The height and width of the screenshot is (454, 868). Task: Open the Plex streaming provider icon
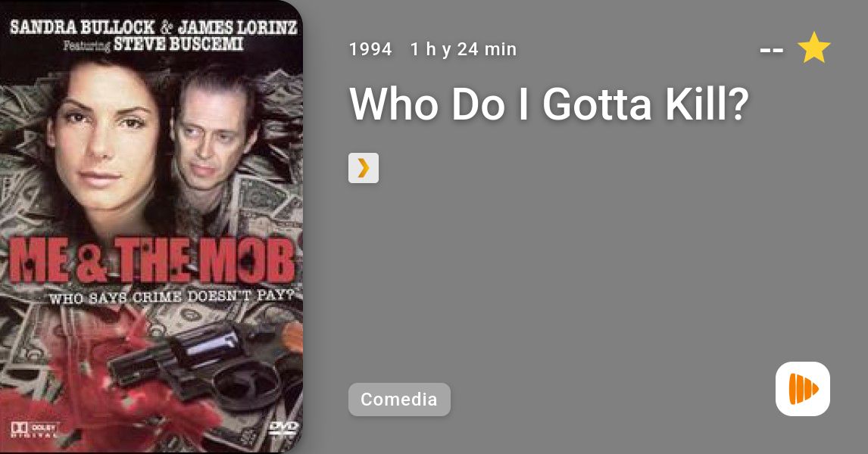click(363, 167)
